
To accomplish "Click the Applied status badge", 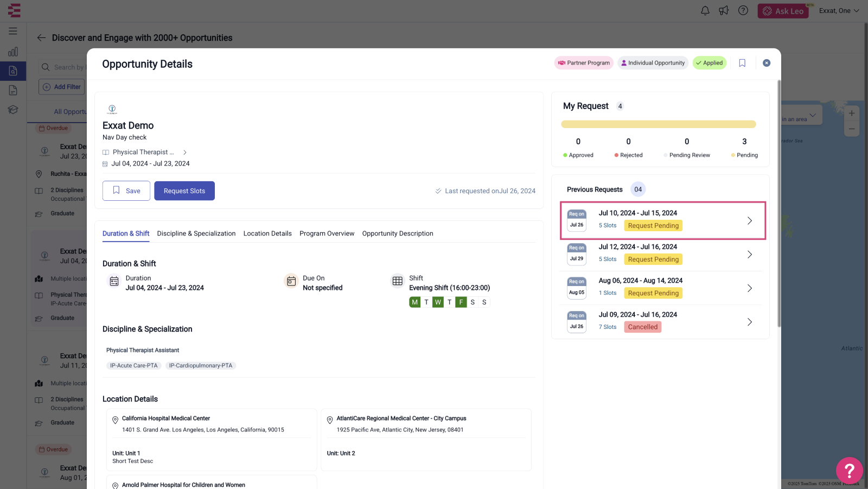I will click(x=710, y=63).
